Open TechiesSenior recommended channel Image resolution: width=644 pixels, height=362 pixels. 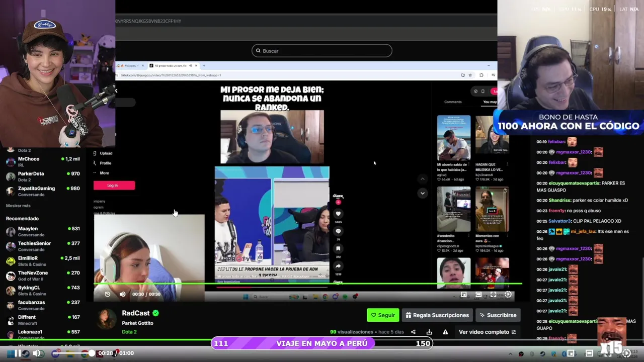point(43,246)
